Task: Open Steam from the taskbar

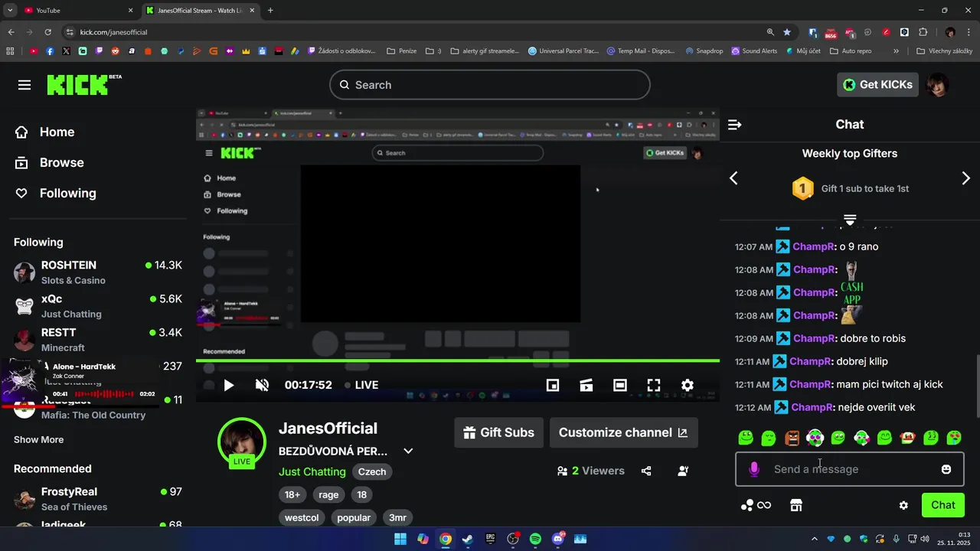Action: click(x=467, y=539)
